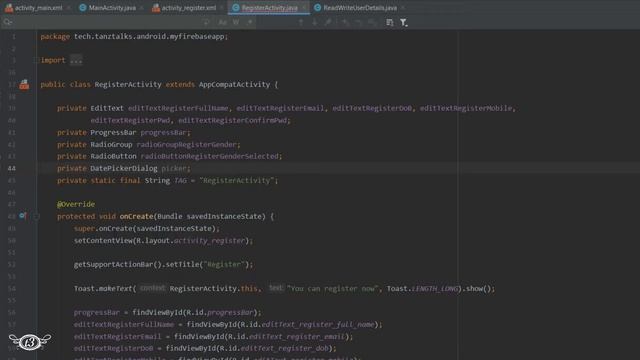Open the ReadWriteUserDetails.java tab
The height and width of the screenshot is (360, 640).
click(360, 8)
